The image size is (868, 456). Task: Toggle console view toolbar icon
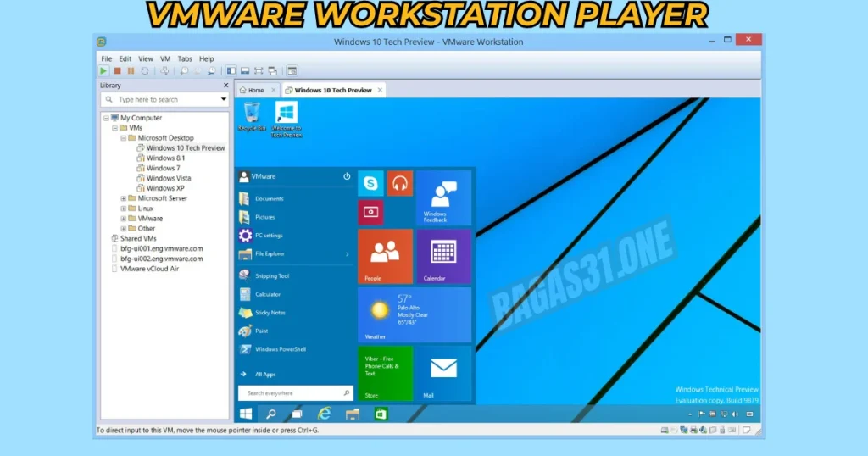tap(292, 71)
